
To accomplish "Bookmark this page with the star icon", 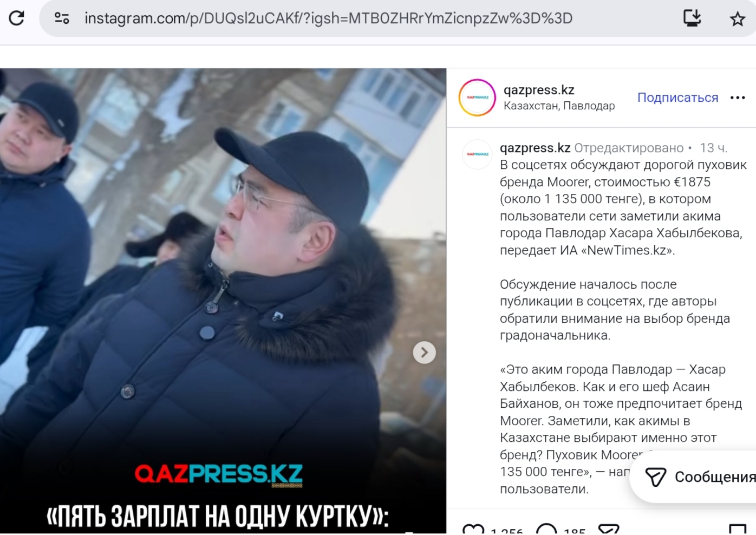I will click(738, 19).
